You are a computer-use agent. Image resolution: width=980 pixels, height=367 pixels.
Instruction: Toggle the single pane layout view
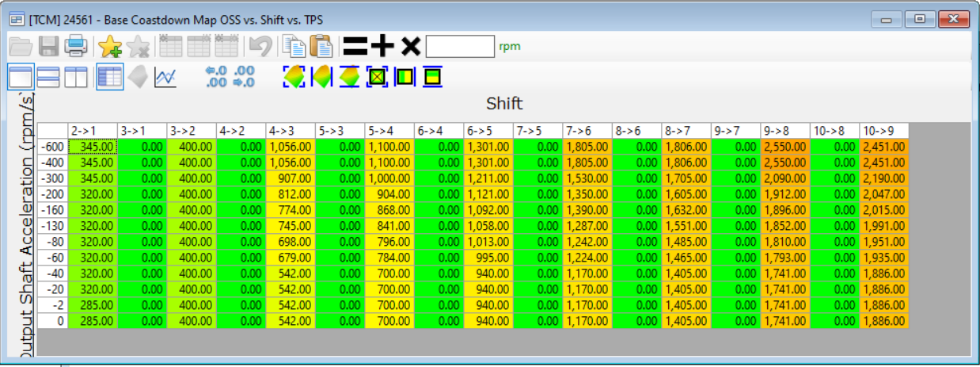coord(21,77)
